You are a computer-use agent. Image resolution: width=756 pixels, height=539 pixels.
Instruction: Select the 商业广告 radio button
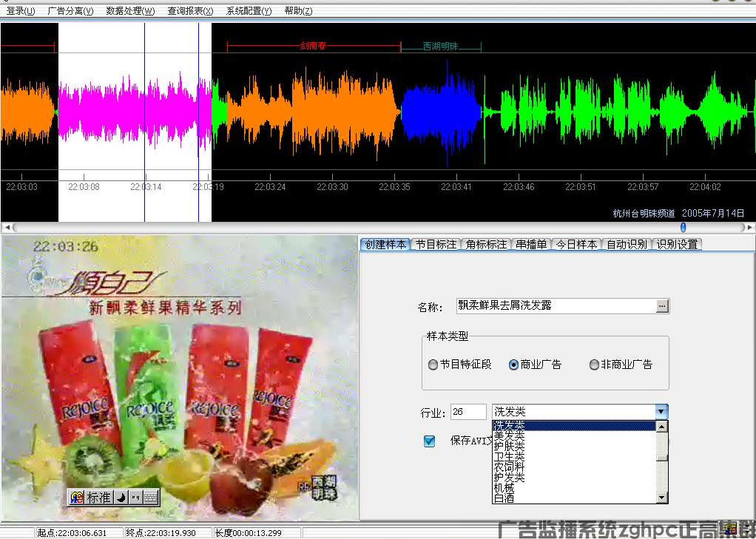point(513,365)
